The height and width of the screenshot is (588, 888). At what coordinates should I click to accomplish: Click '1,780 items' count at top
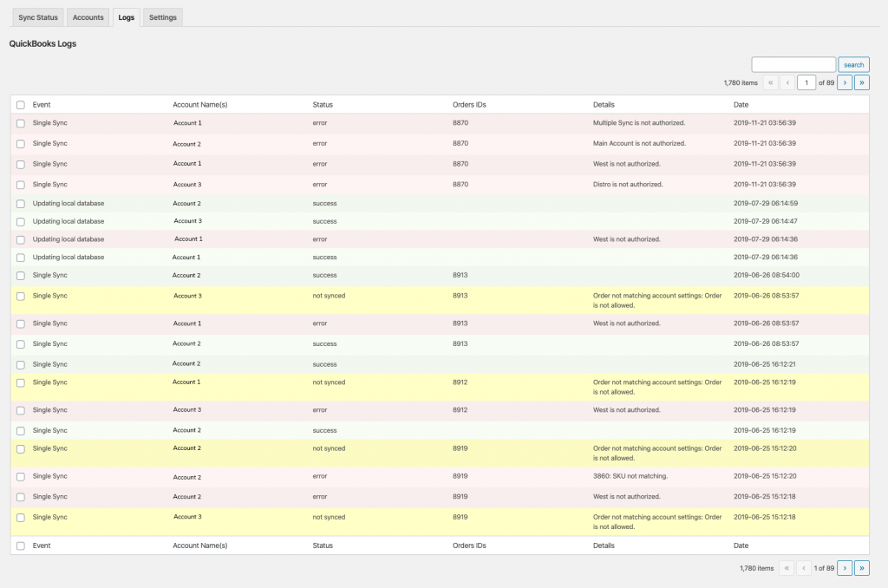(x=741, y=82)
